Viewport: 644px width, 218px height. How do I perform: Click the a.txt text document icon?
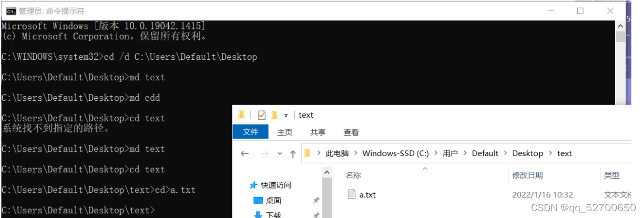click(x=352, y=194)
